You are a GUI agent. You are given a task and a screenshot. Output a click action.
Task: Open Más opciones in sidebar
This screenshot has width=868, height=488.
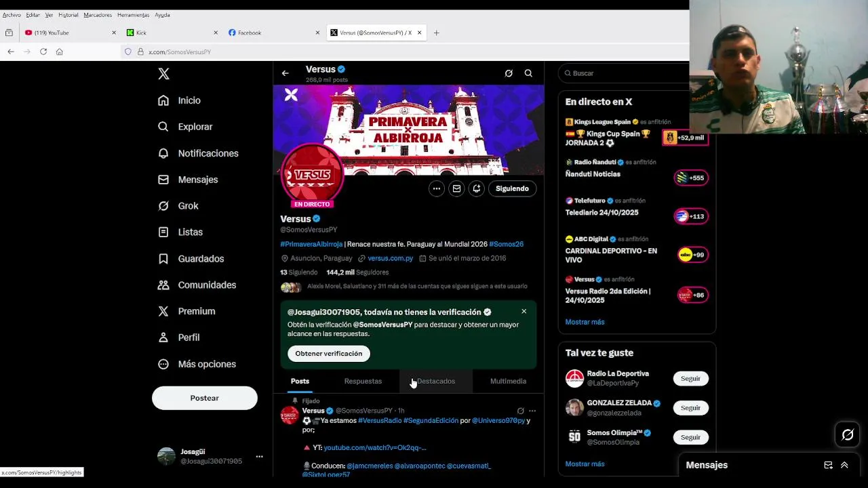[x=197, y=364]
